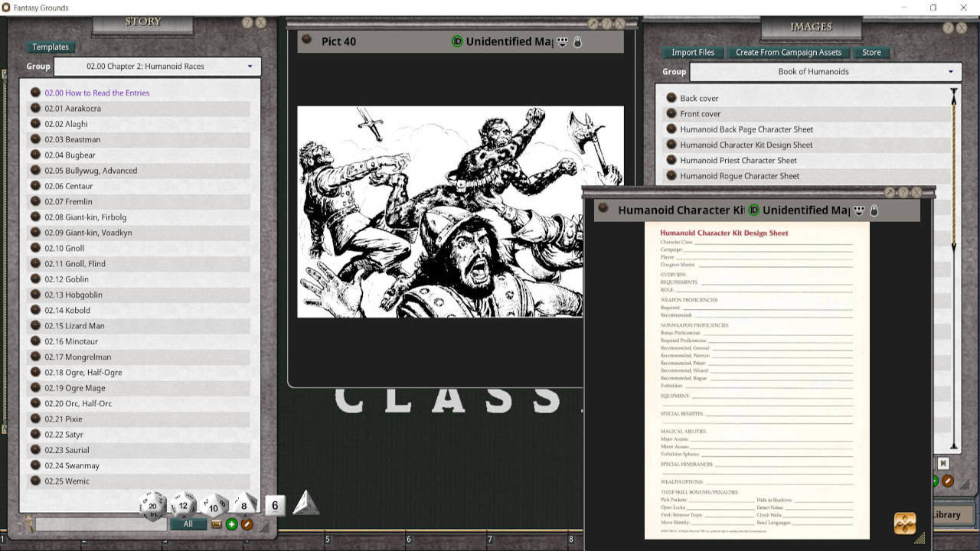This screenshot has height=551, width=980.
Task: Click the treasure chest icon below the dice
Action: [x=217, y=524]
